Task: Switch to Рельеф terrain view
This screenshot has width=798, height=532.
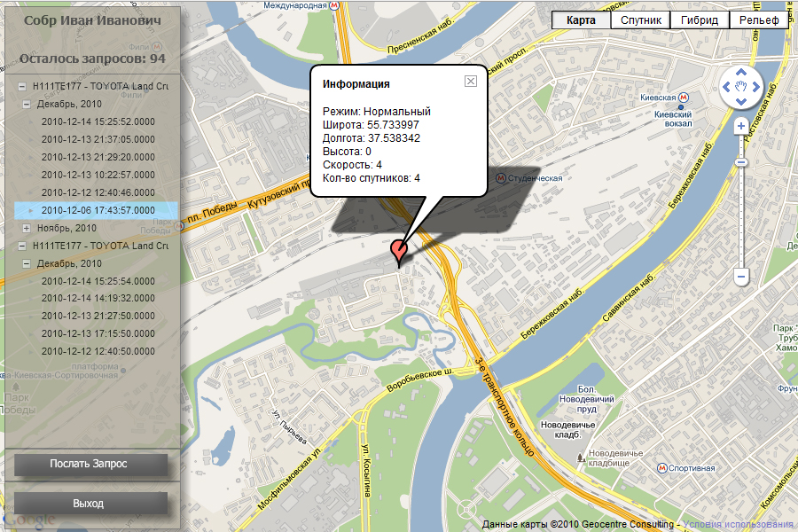Action: [759, 20]
